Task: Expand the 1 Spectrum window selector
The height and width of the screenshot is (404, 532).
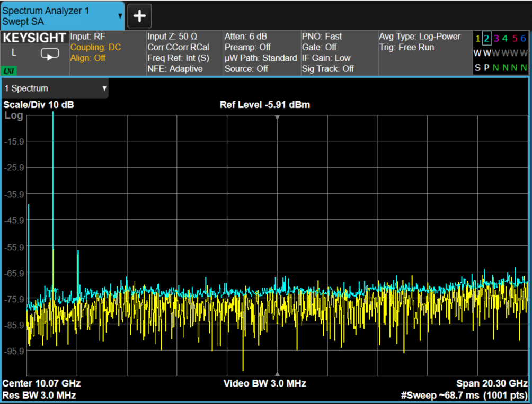Action: click(55, 88)
